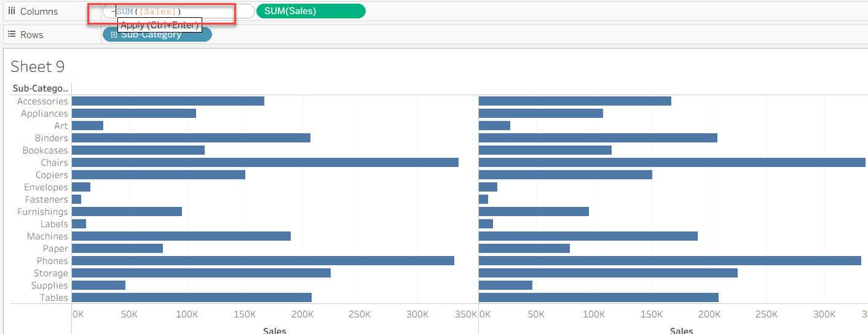Image resolution: width=868 pixels, height=334 pixels.
Task: Click the Sales axis title under the left chart
Action: tap(274, 330)
